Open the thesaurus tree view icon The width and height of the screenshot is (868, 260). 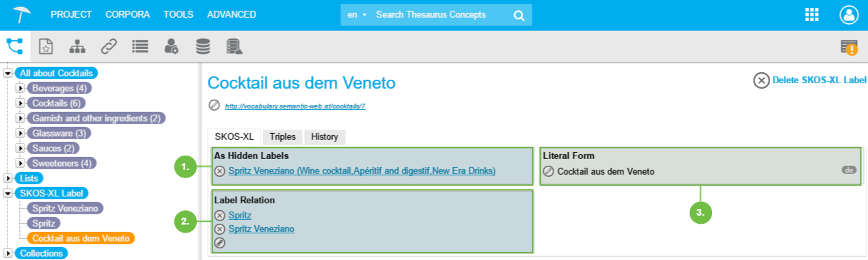click(x=14, y=46)
